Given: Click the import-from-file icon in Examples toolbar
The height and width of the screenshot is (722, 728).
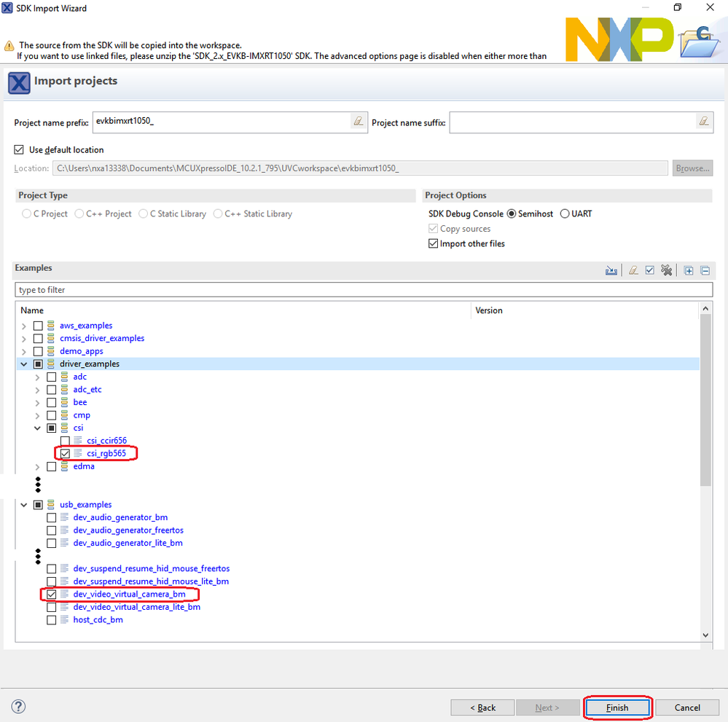Looking at the screenshot, I should (611, 271).
